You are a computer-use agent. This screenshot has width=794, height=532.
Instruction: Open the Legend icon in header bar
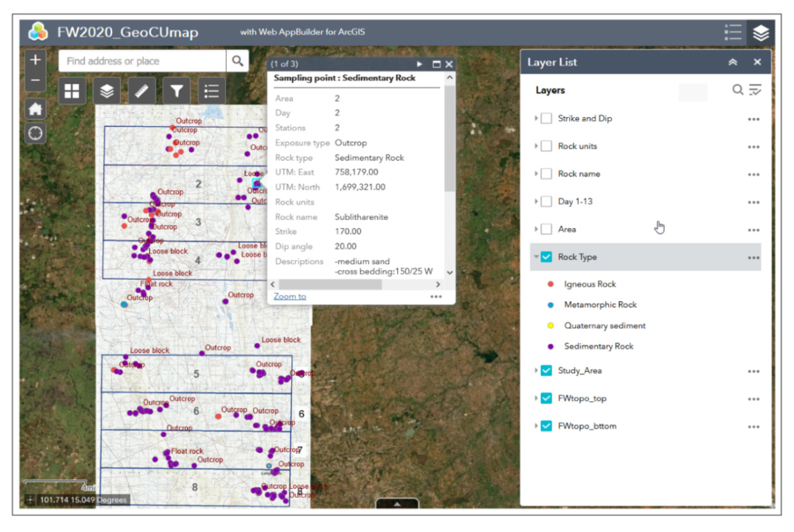[732, 32]
